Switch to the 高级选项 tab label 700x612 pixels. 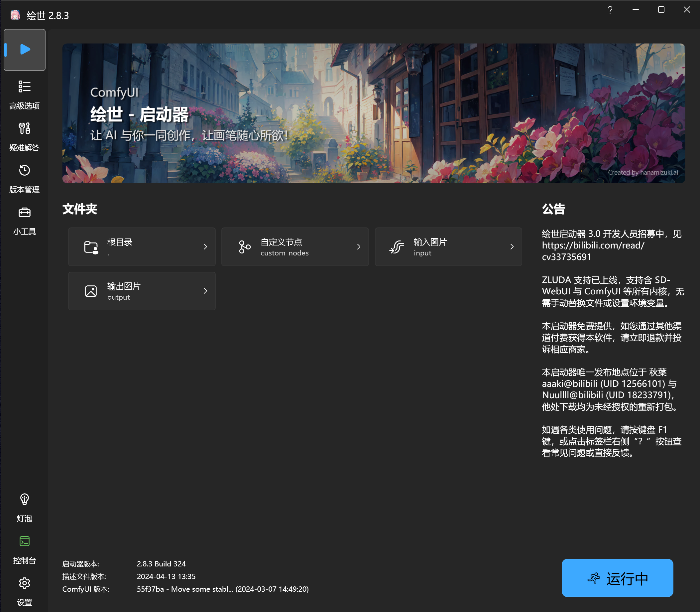(x=24, y=106)
